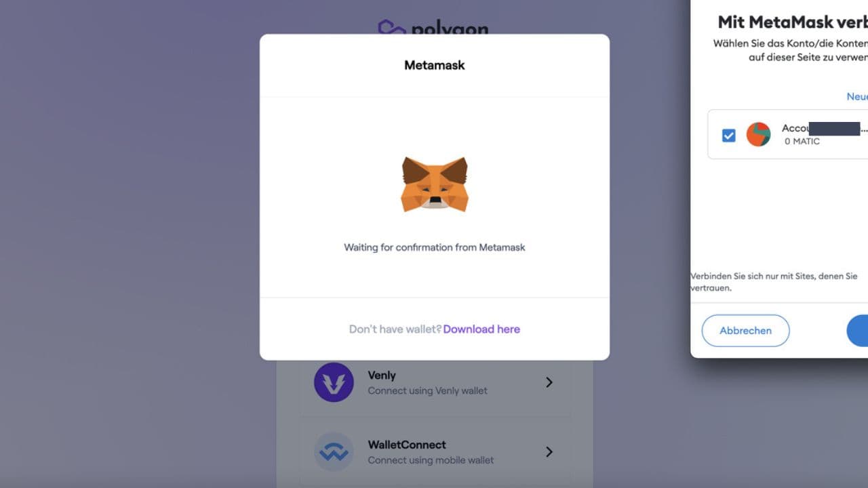Click the blue confirm button next to Abbrechen
This screenshot has height=488, width=868.
click(x=857, y=331)
